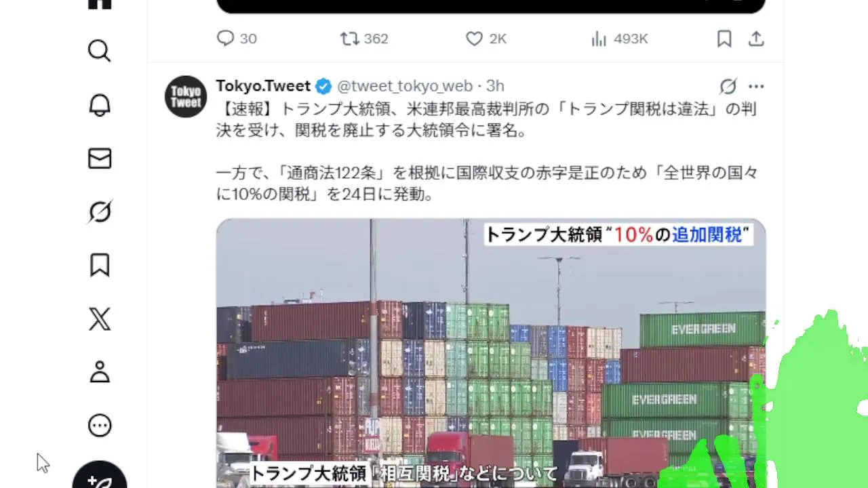Screen dimensions: 868x488
Task: Play the Trump tariff container video
Action: tap(491, 352)
